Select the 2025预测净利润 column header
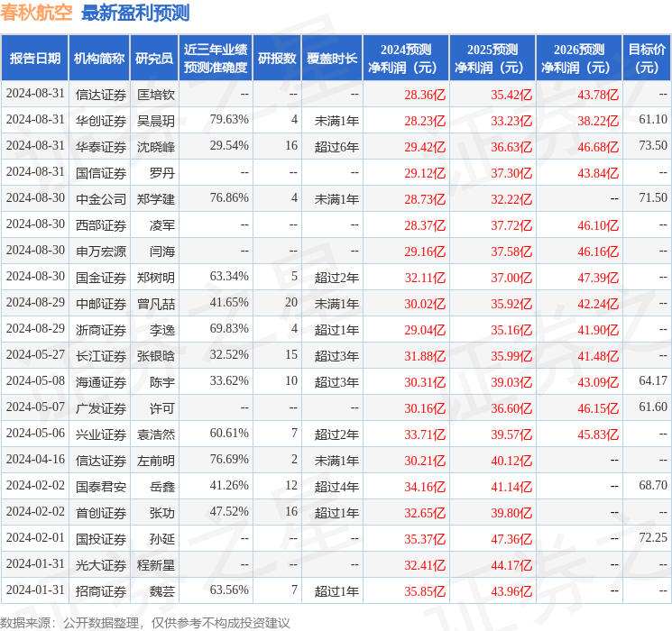This screenshot has width=672, height=631. [492, 59]
